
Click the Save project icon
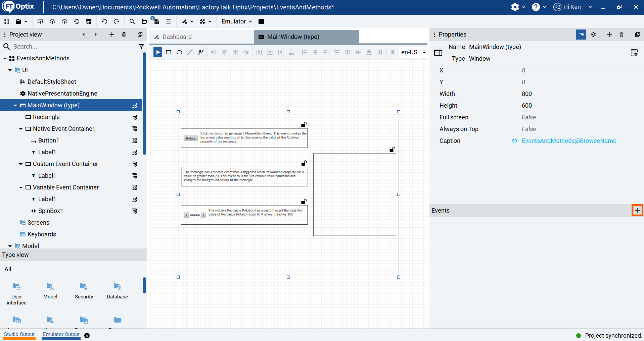point(18,21)
